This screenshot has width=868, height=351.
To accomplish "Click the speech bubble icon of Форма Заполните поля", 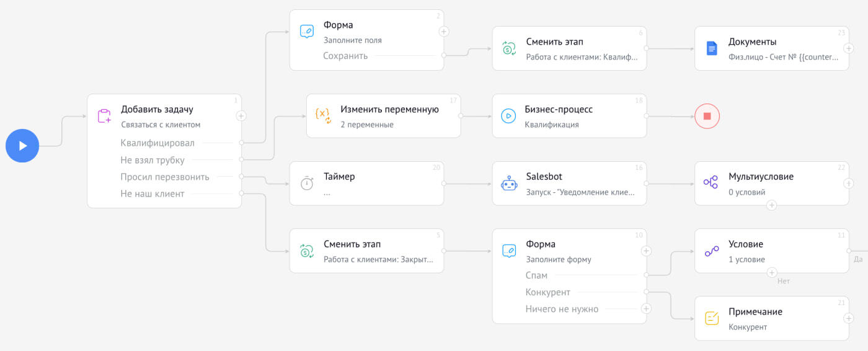I will pos(307,32).
